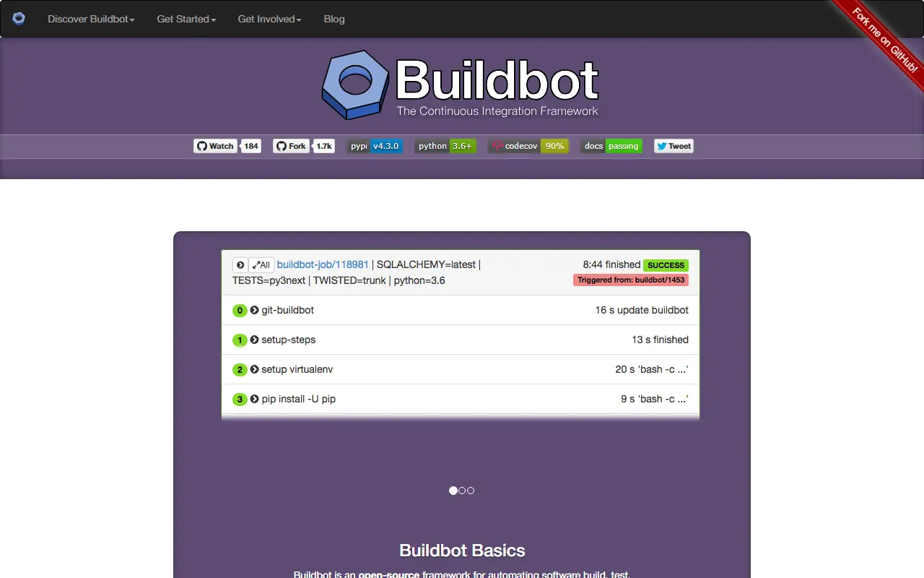Click the Buildbot Basics heading
Screen dimensions: 924x578
point(462,551)
